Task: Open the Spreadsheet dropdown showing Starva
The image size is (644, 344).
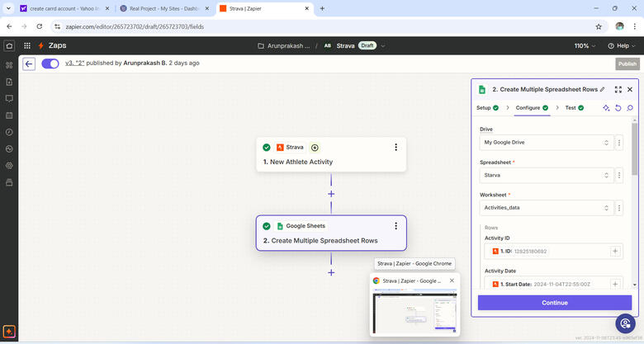Action: (x=547, y=175)
